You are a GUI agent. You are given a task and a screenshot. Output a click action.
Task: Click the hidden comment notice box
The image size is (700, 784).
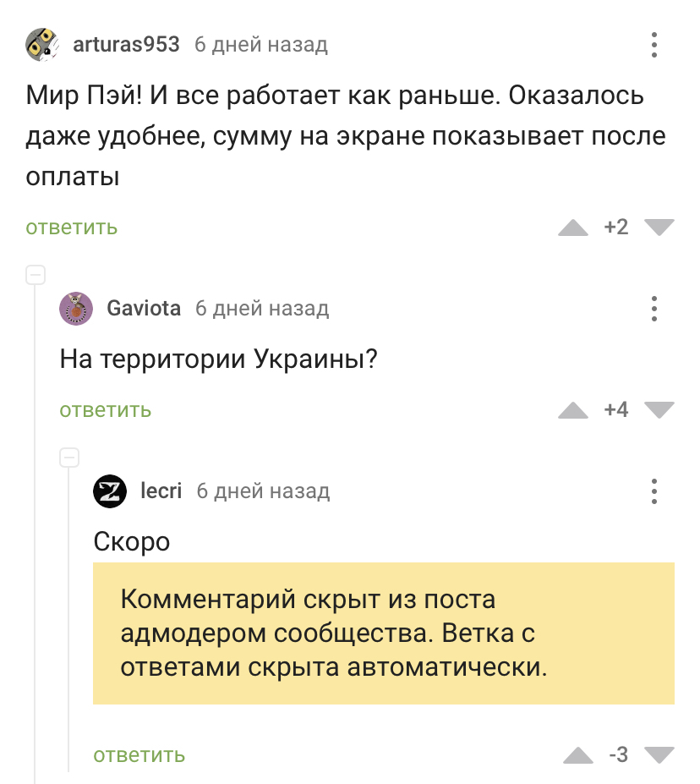click(x=383, y=633)
